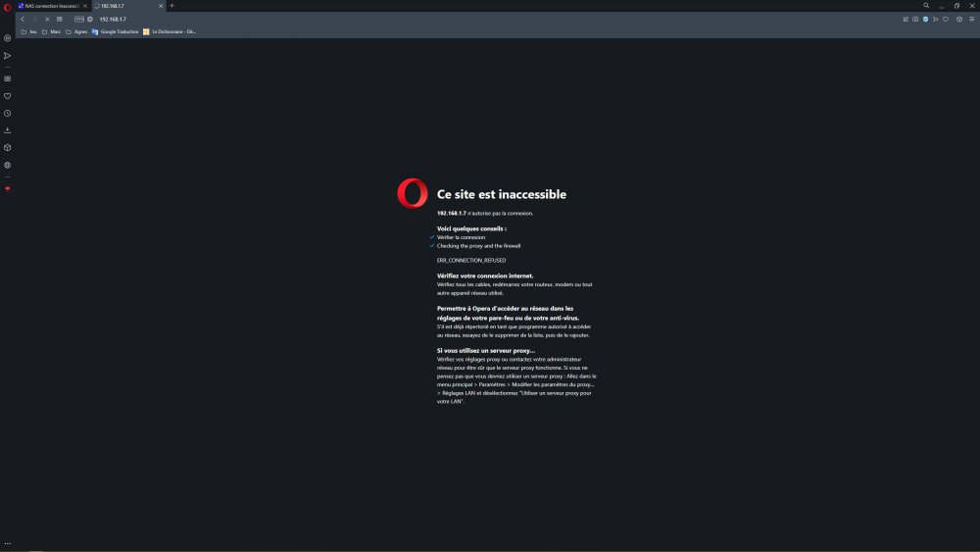
Task: Open the Player icon in the sidebar
Action: 8,38
